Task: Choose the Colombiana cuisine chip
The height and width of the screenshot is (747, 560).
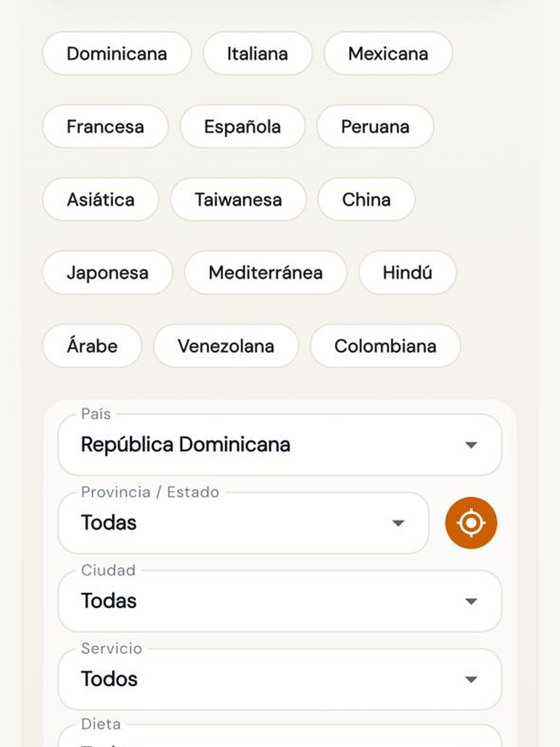Action: click(386, 346)
